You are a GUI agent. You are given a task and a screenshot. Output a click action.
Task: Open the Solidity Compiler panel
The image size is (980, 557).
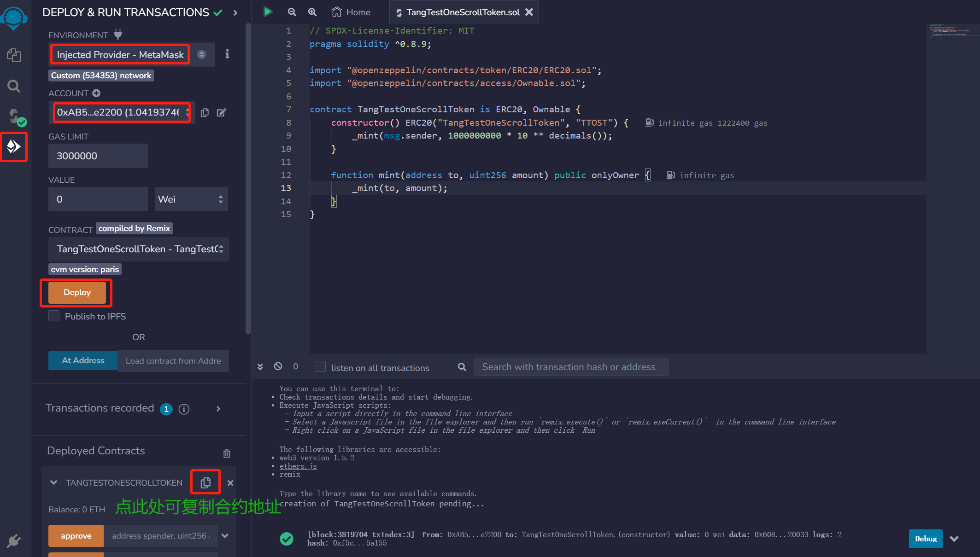tap(14, 115)
